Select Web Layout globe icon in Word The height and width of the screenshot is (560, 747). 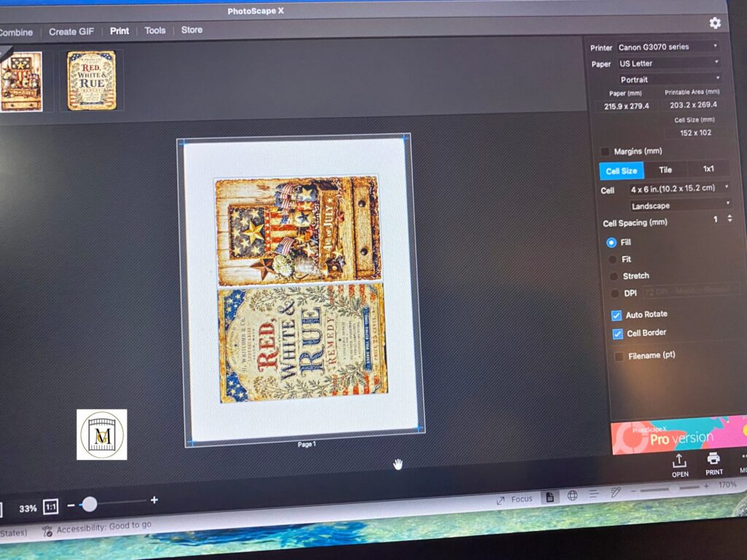572,496
